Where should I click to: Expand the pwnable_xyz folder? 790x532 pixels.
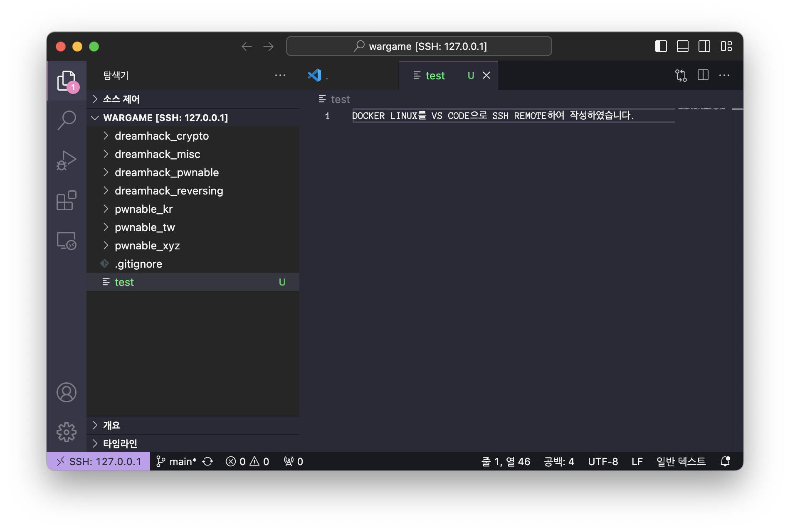193,246
